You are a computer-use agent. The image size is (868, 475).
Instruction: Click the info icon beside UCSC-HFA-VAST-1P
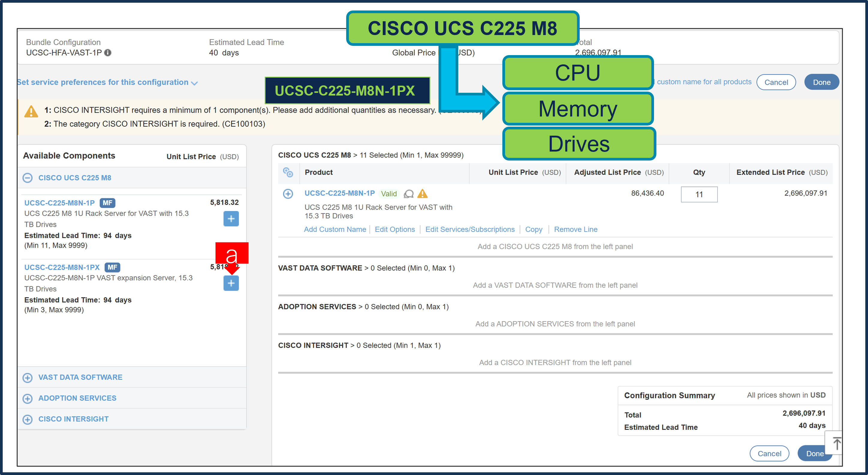pyautogui.click(x=108, y=53)
